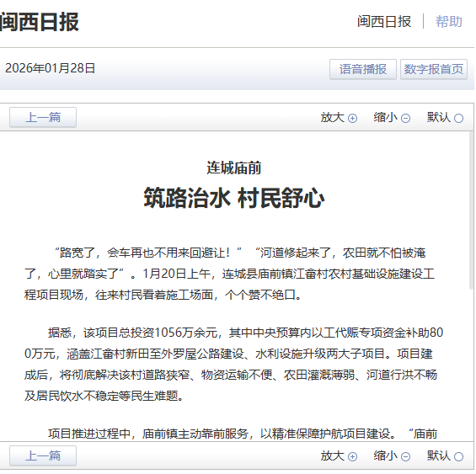The image size is (476, 474).
Task: Click the circle icon beside top 默认
Action: pyautogui.click(x=458, y=118)
